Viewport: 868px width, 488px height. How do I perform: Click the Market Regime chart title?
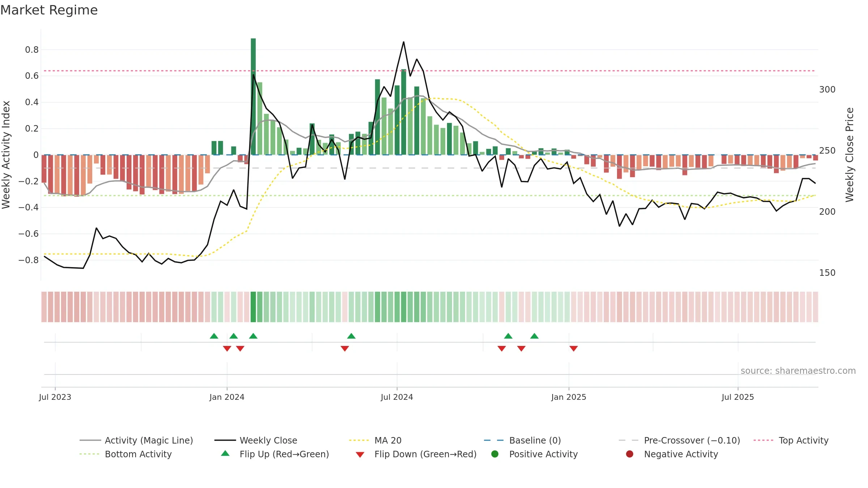click(x=49, y=10)
